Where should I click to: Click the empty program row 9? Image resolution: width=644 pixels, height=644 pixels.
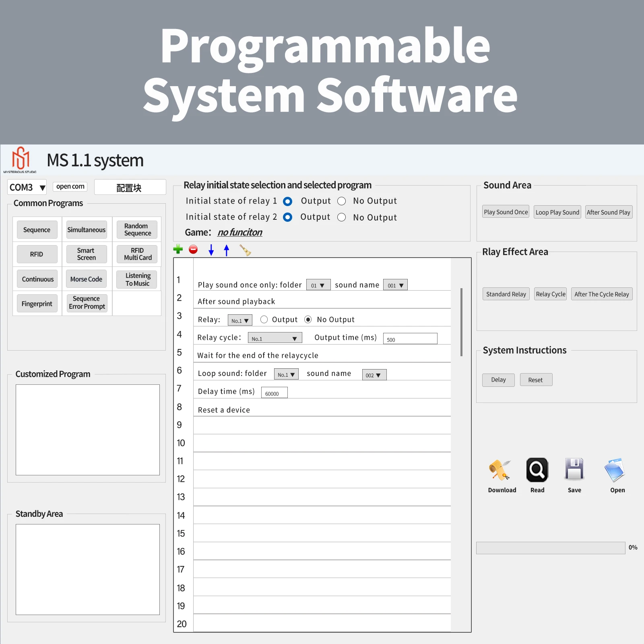[x=322, y=425]
